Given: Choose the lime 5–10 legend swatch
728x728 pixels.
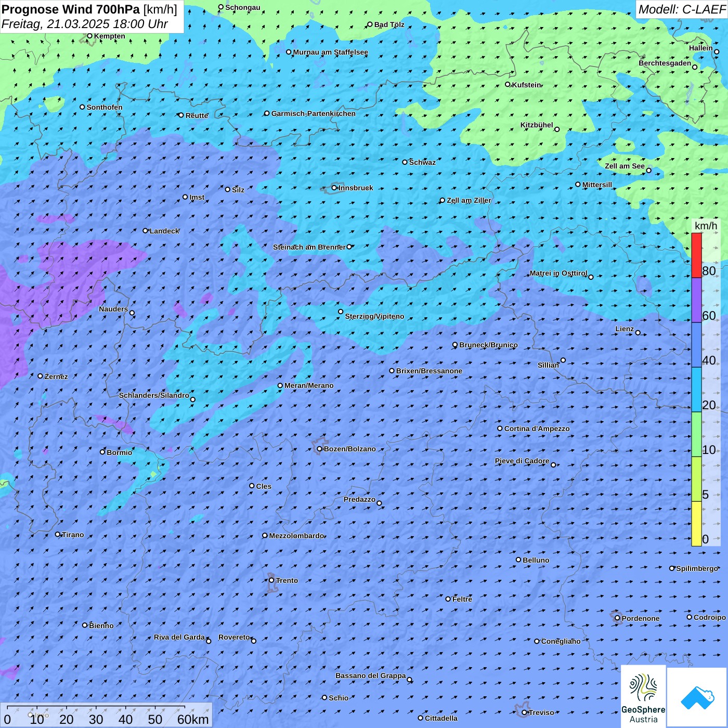Looking at the screenshot, I should tap(696, 479).
